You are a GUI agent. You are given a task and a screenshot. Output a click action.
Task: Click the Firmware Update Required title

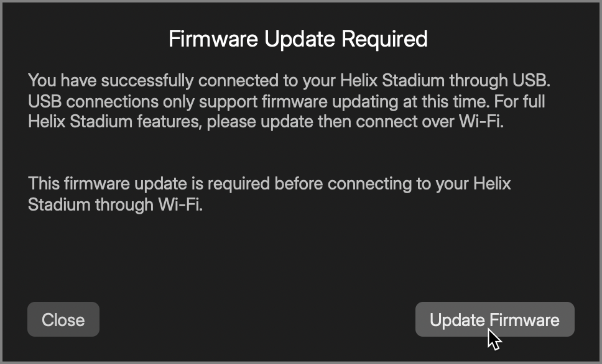(x=297, y=39)
